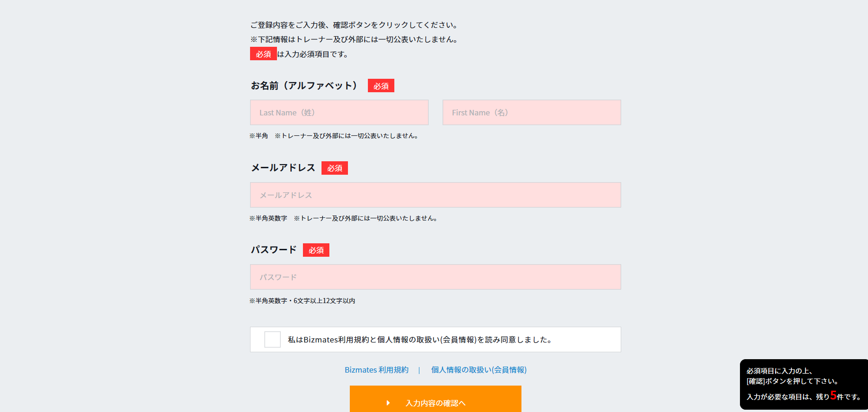Click the black remaining-items notification box
This screenshot has width=868, height=412.
coord(803,384)
